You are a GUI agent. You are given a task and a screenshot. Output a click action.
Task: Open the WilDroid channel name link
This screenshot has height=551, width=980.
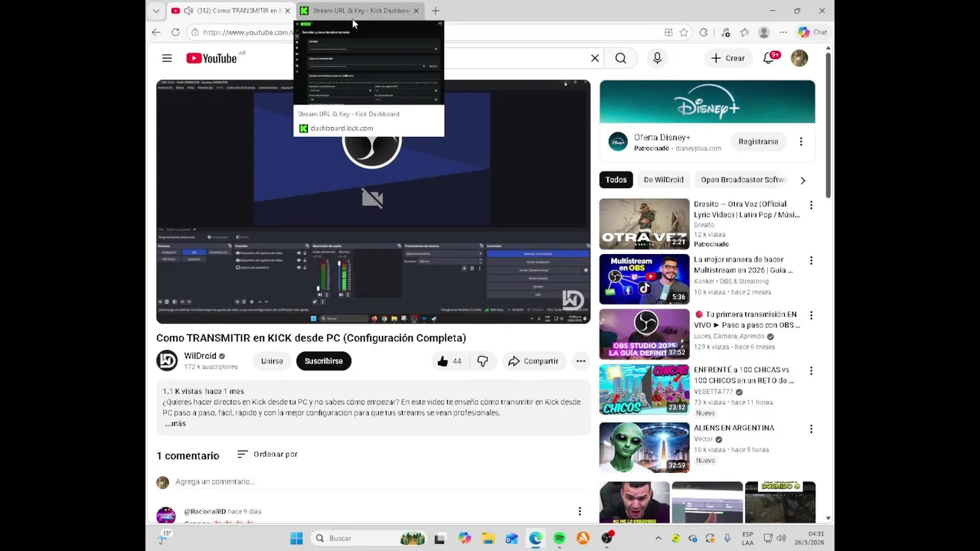(200, 356)
